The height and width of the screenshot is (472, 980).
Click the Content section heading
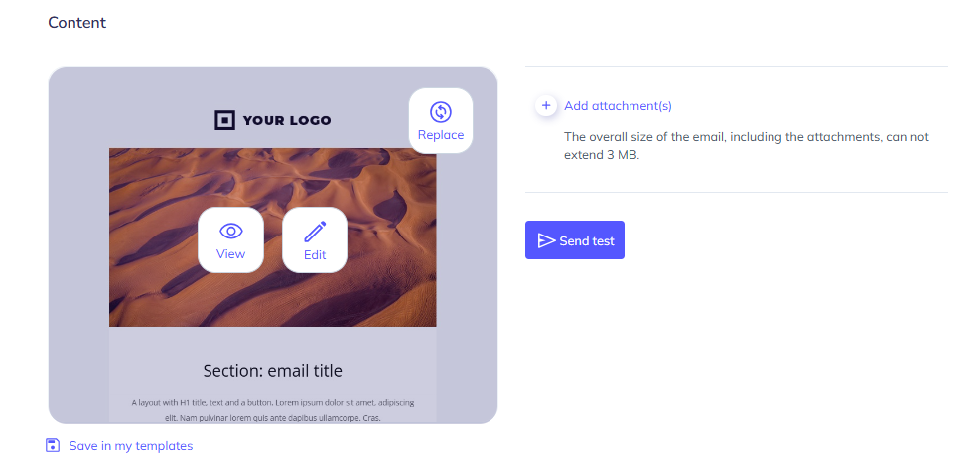pos(76,23)
